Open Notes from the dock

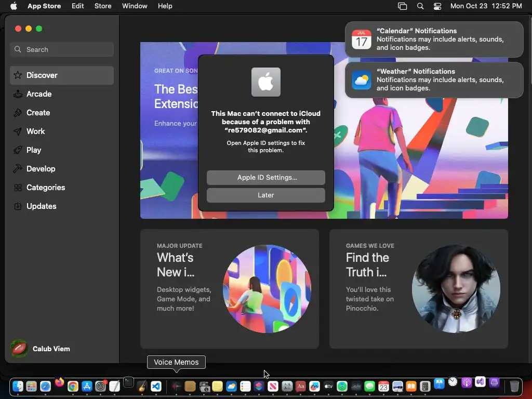click(x=218, y=386)
